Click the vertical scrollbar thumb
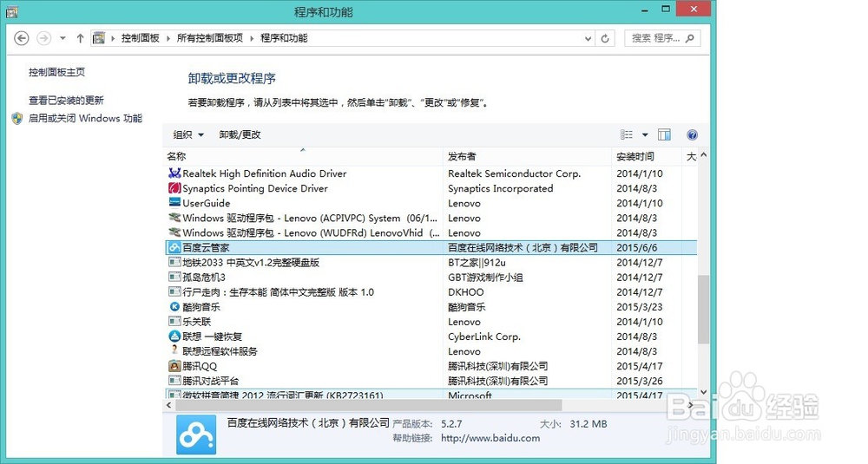This screenshot has height=464, width=868. (x=704, y=309)
